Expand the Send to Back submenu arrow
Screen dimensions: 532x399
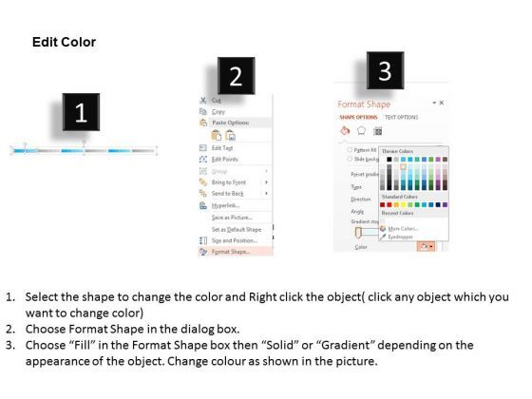[x=266, y=194]
